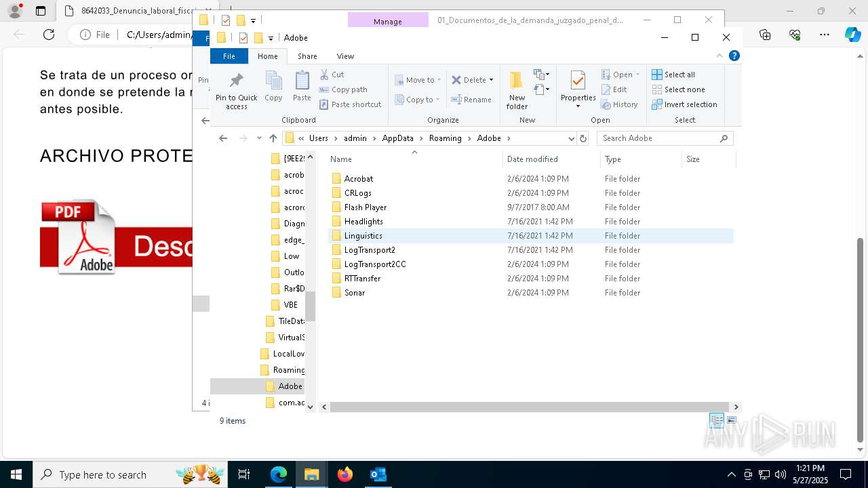Open Explorer Help question mark icon
Screen dimensions: 868x488
click(734, 56)
